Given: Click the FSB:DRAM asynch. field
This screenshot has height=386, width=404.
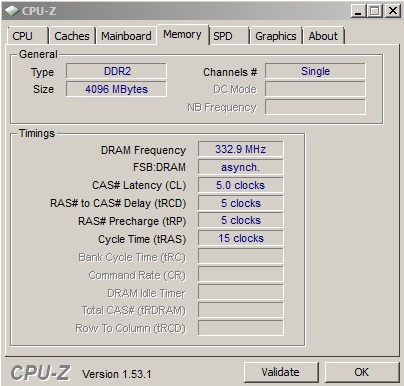Looking at the screenshot, I should [x=241, y=167].
